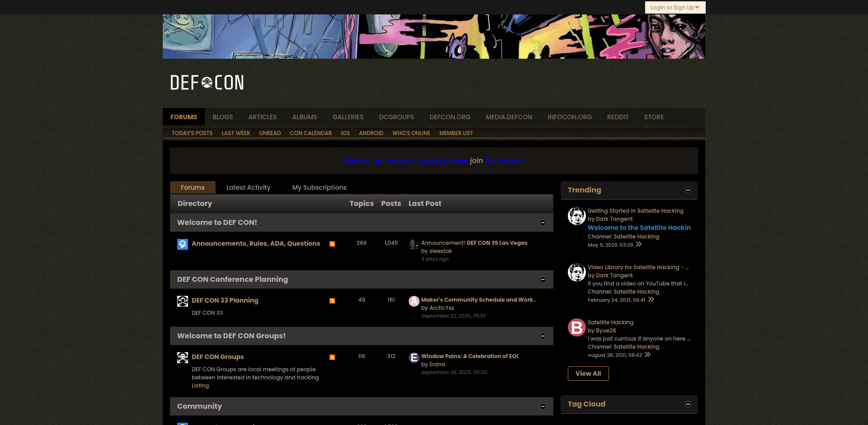Click the RSS feed icon for Announcements forum
The image size is (868, 425).
[332, 244]
